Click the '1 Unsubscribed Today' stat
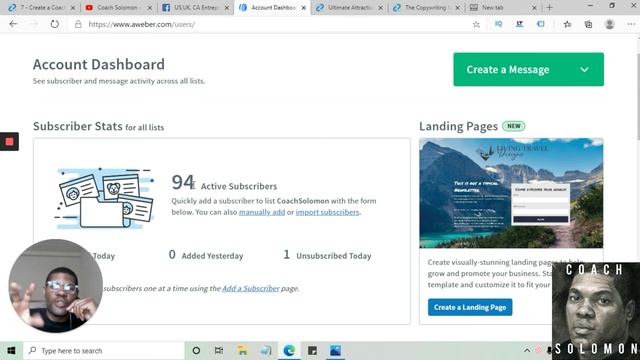Screen dimensions: 640x360 327,256
